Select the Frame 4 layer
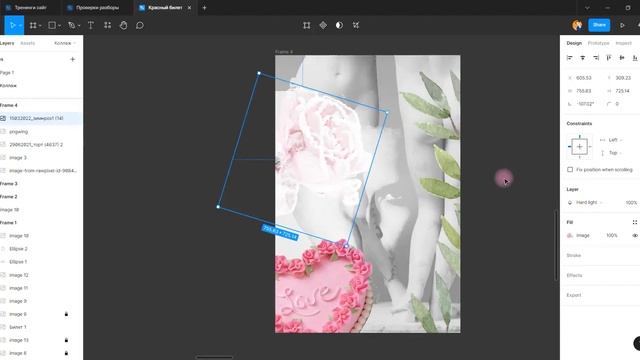 click(9, 105)
